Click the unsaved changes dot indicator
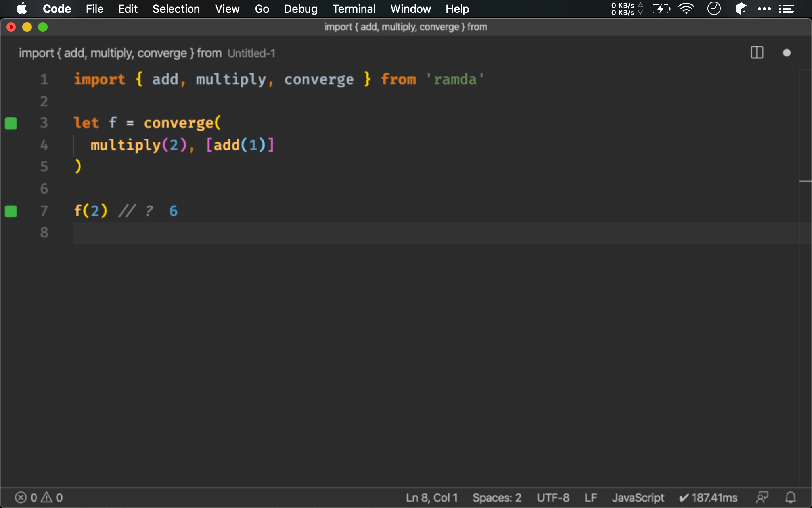812x508 pixels. point(787,53)
